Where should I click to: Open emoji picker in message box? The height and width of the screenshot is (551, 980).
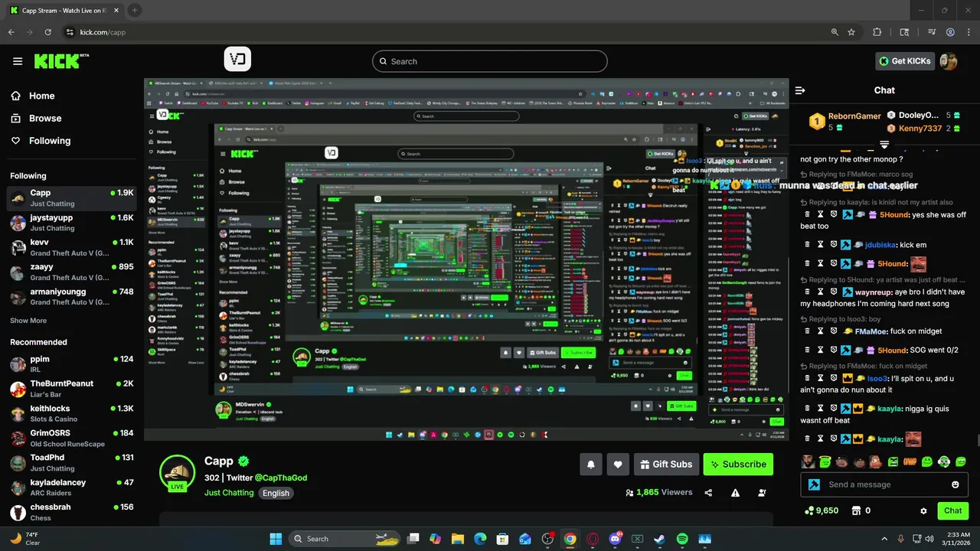pyautogui.click(x=955, y=484)
